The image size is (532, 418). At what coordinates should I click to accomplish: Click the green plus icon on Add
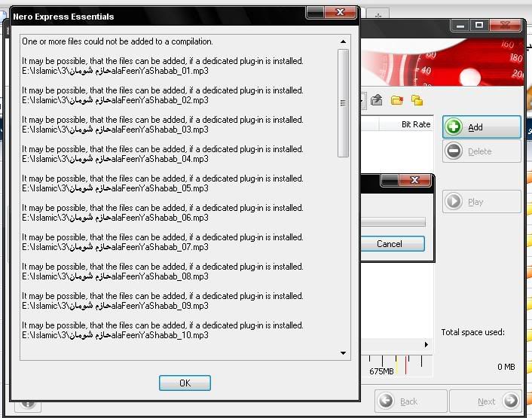click(454, 127)
